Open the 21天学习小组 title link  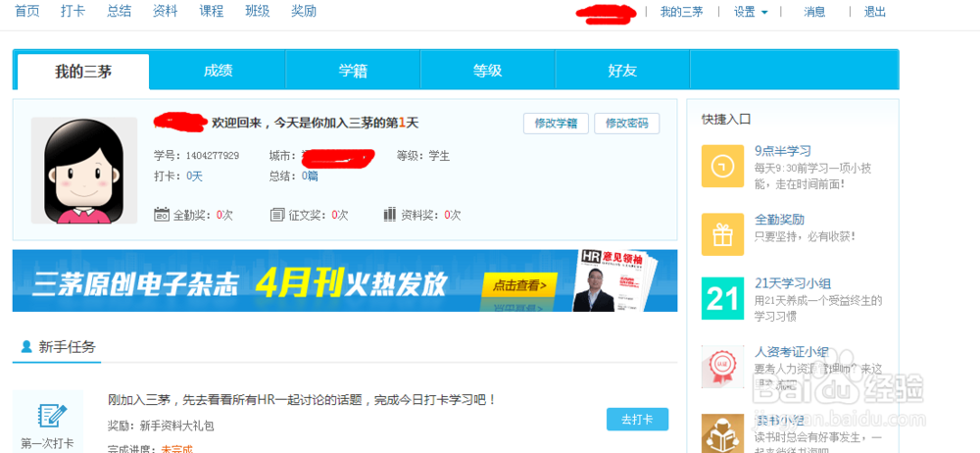pos(793,283)
